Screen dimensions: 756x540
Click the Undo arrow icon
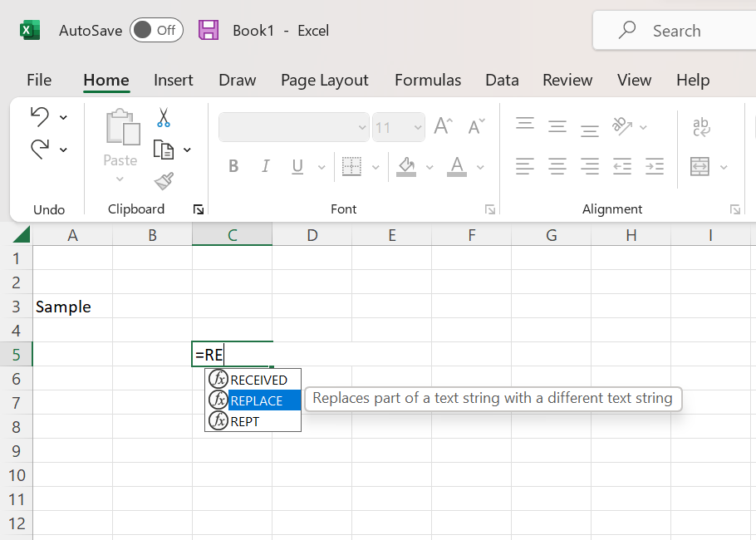39,116
